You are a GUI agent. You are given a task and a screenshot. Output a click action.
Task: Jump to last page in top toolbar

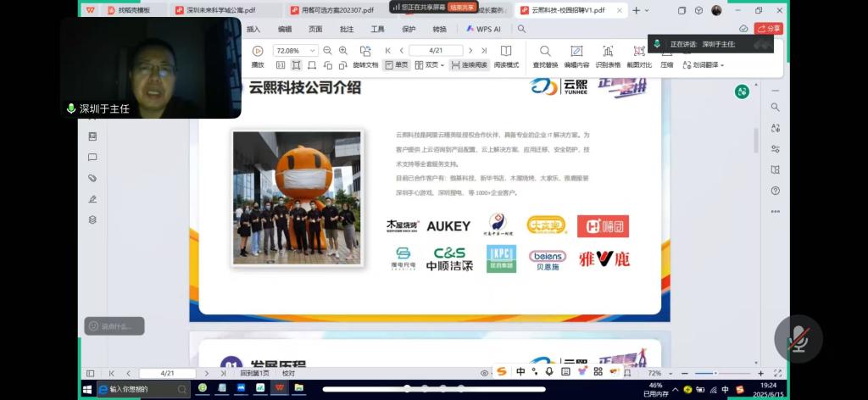(x=484, y=50)
